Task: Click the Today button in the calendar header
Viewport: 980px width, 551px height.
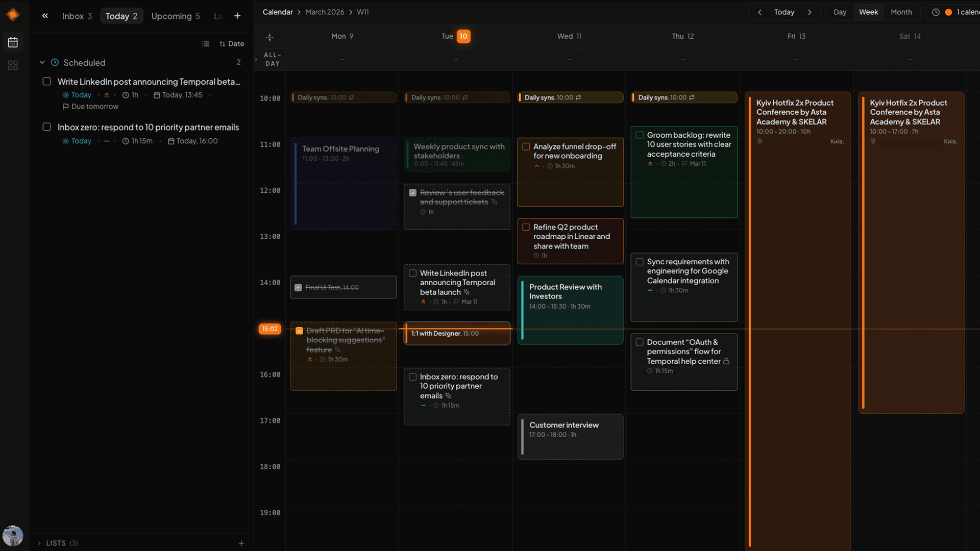Action: [785, 12]
